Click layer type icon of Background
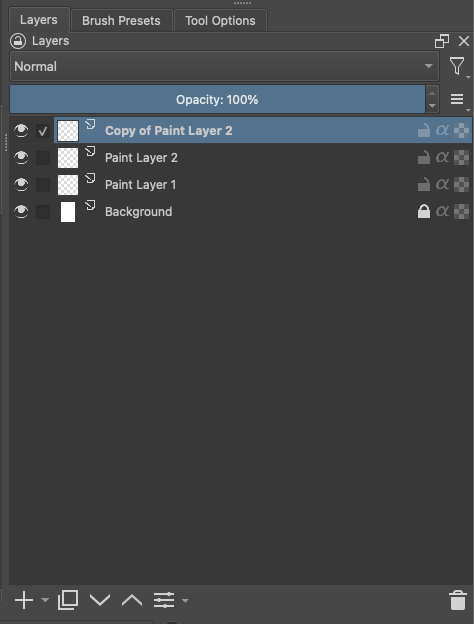 90,205
